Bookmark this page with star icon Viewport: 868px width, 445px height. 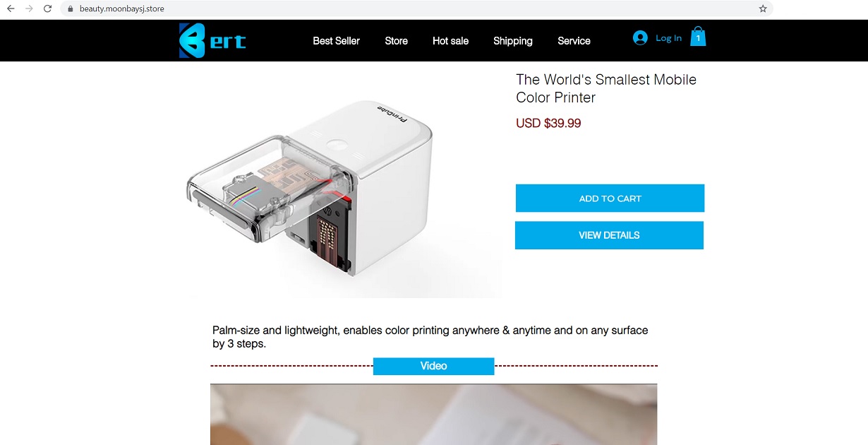[x=763, y=8]
